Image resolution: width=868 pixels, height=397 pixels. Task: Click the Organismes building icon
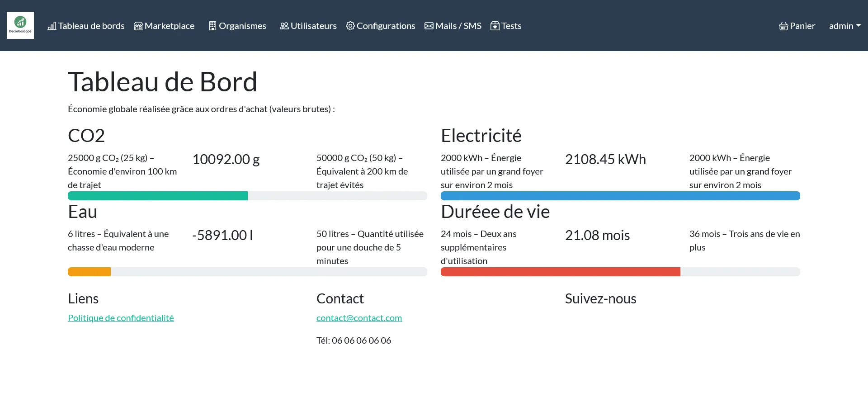(212, 26)
